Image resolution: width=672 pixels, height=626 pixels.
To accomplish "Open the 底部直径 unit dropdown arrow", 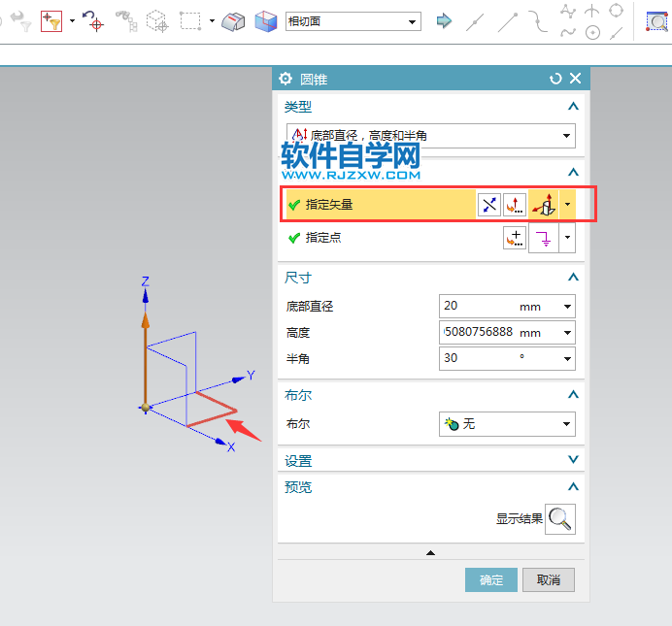I will [567, 307].
